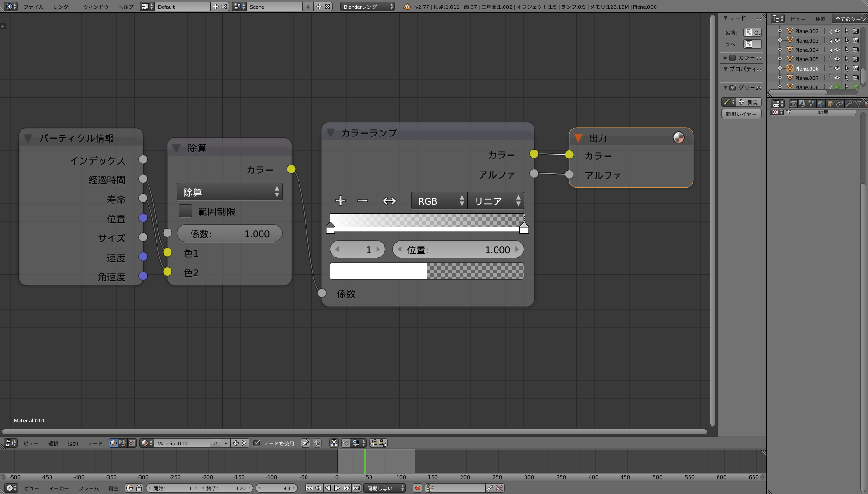Click the modifiers wrench tab icon
Viewport: 868px width, 494px height.
pos(849,104)
